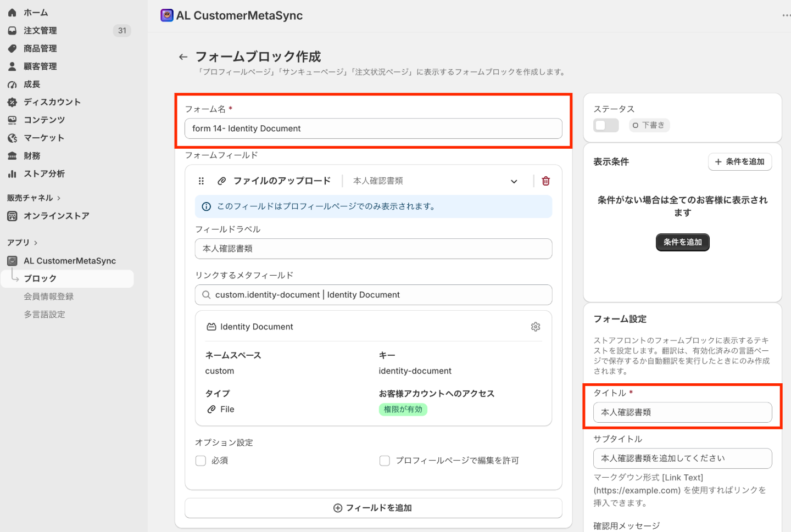This screenshot has width=791, height=532.
Task: Click the ディスカウント badge icon
Action: click(12, 102)
